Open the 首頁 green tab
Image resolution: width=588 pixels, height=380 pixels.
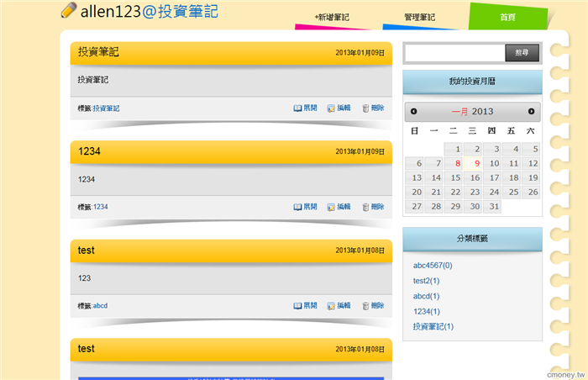click(x=507, y=17)
